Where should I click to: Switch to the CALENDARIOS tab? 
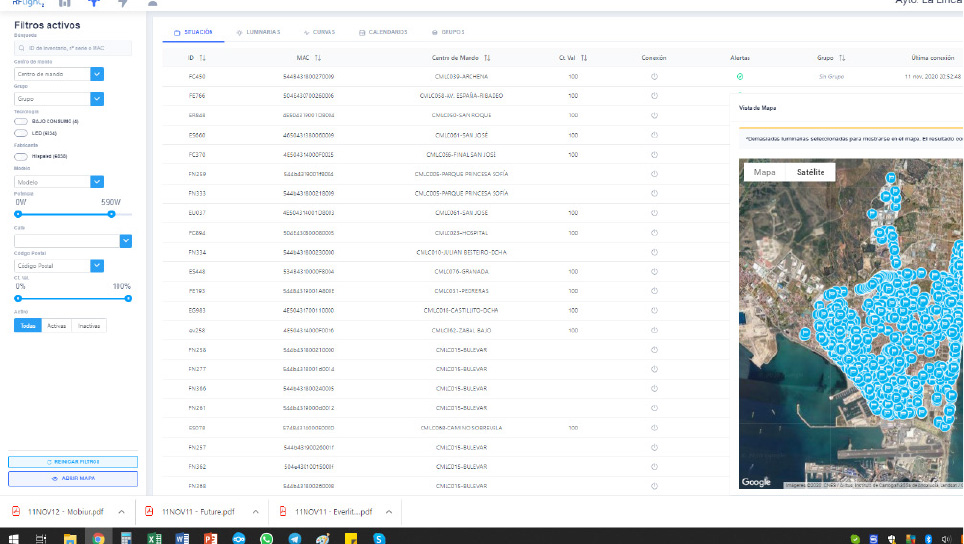pyautogui.click(x=383, y=32)
